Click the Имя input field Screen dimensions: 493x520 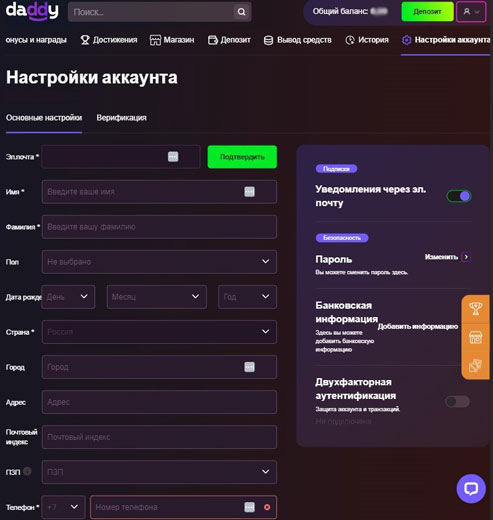(159, 192)
